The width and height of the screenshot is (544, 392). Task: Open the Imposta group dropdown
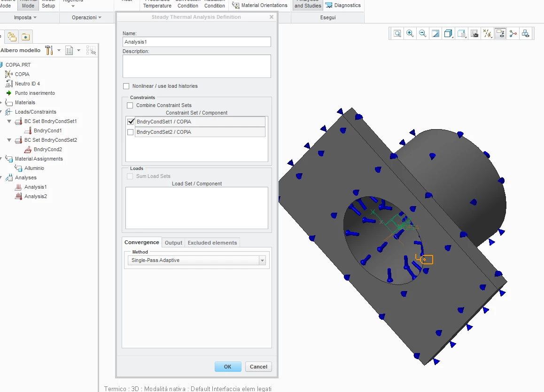(x=25, y=17)
